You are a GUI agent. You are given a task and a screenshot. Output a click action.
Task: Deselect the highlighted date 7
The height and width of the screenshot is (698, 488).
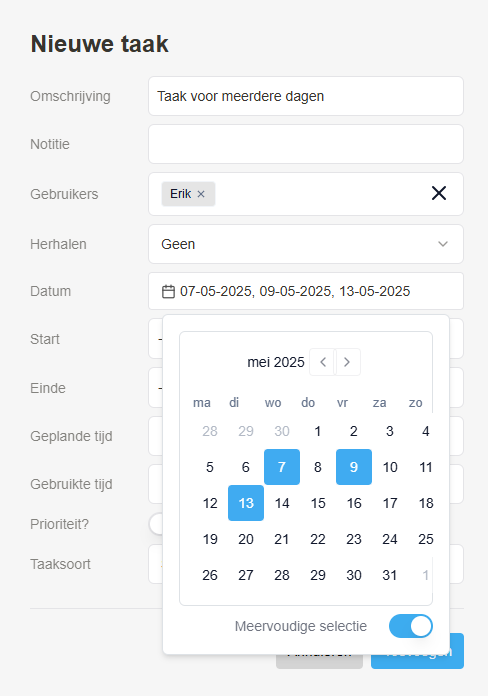[282, 467]
